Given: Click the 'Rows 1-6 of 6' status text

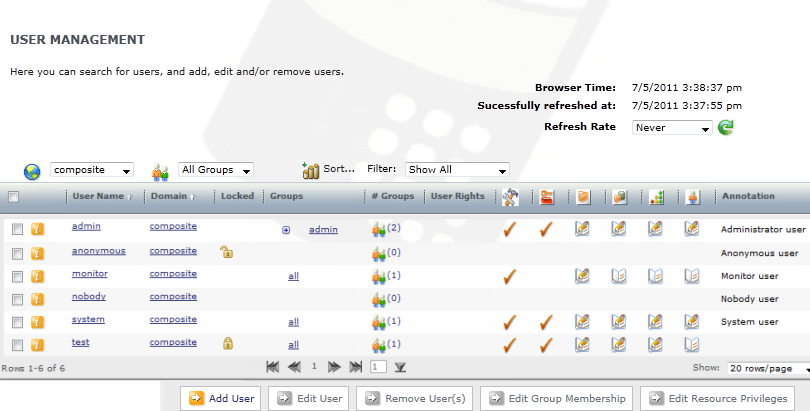Looking at the screenshot, I should pyautogui.click(x=33, y=369).
